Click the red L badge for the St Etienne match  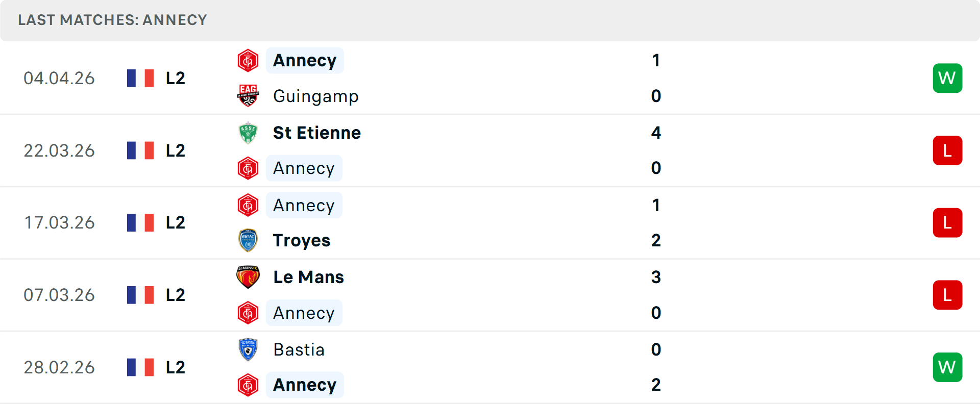tap(947, 150)
